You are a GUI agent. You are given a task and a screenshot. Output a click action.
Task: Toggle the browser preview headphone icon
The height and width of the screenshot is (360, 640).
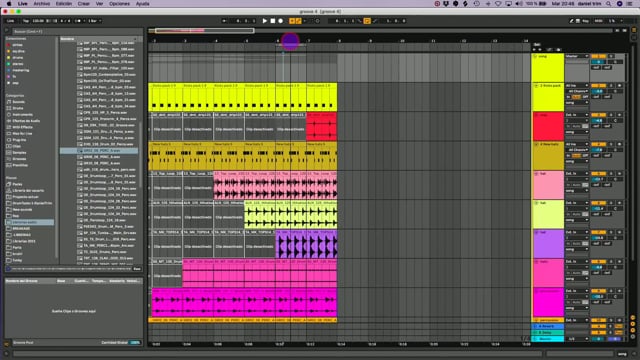(8, 269)
